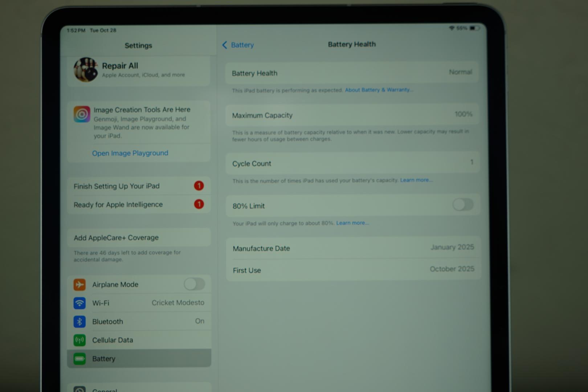Screen dimensions: 588x392
Task: Tap the Manufacture Date row
Action: [x=353, y=248]
